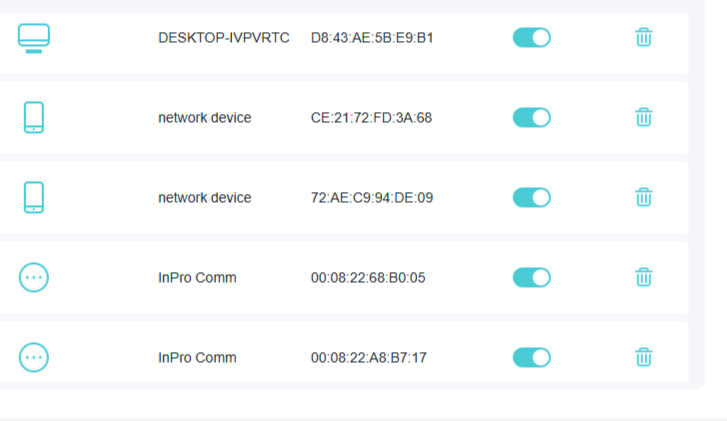Disable the DESKTOP-IVPVRTC toggle switch
The height and width of the screenshot is (421, 727).
point(532,38)
